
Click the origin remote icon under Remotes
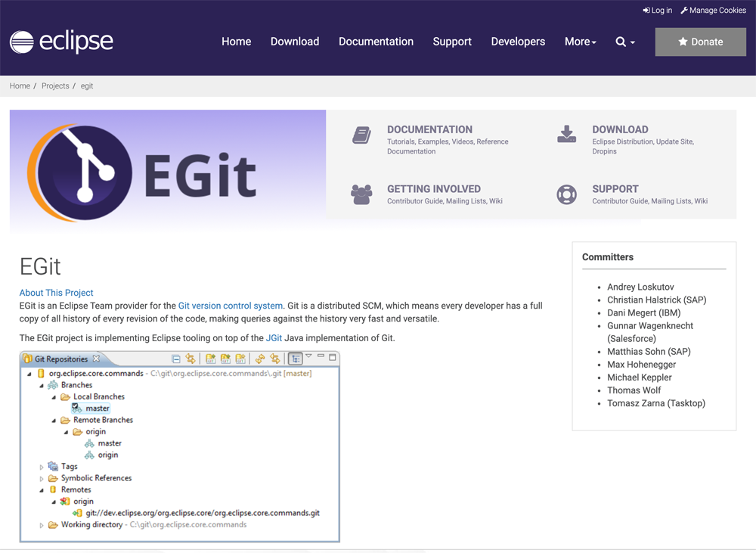65,502
